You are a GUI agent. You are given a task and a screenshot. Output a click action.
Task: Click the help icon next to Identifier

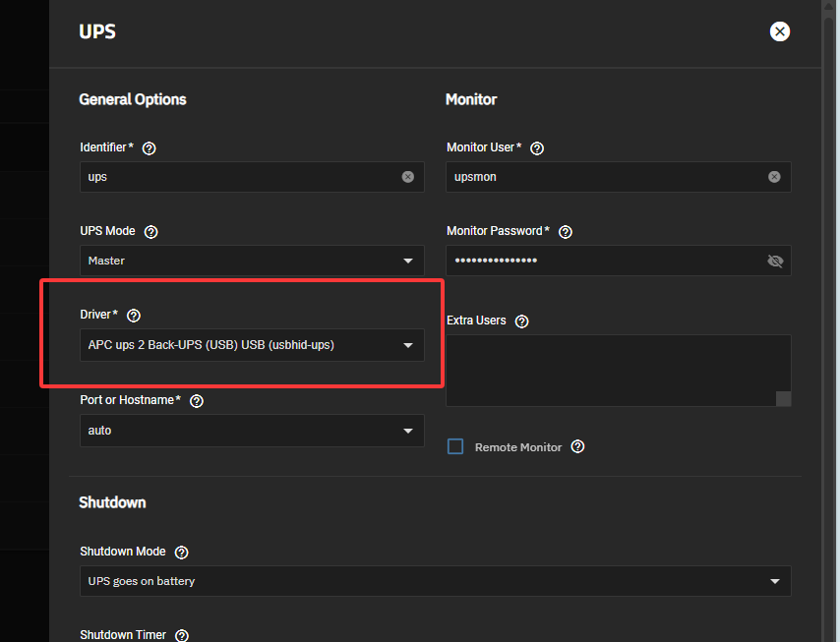coord(150,148)
